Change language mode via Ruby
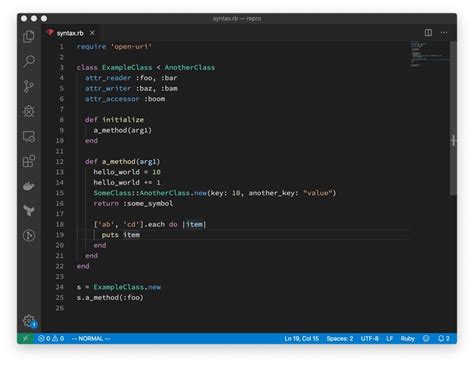Screen dimensions: 474x365 pyautogui.click(x=407, y=339)
